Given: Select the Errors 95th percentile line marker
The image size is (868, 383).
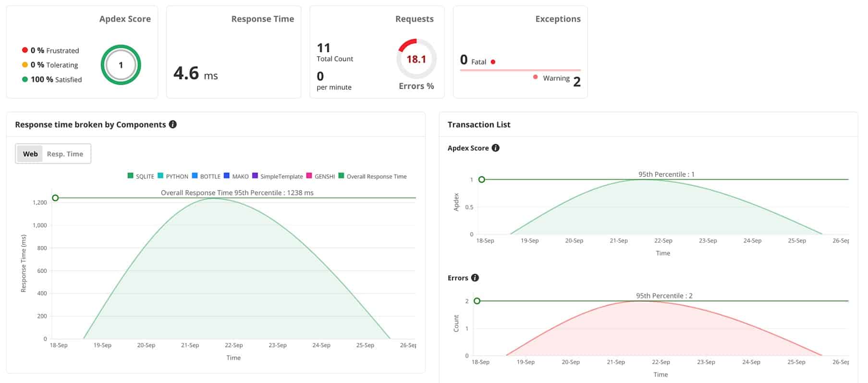Looking at the screenshot, I should point(477,301).
